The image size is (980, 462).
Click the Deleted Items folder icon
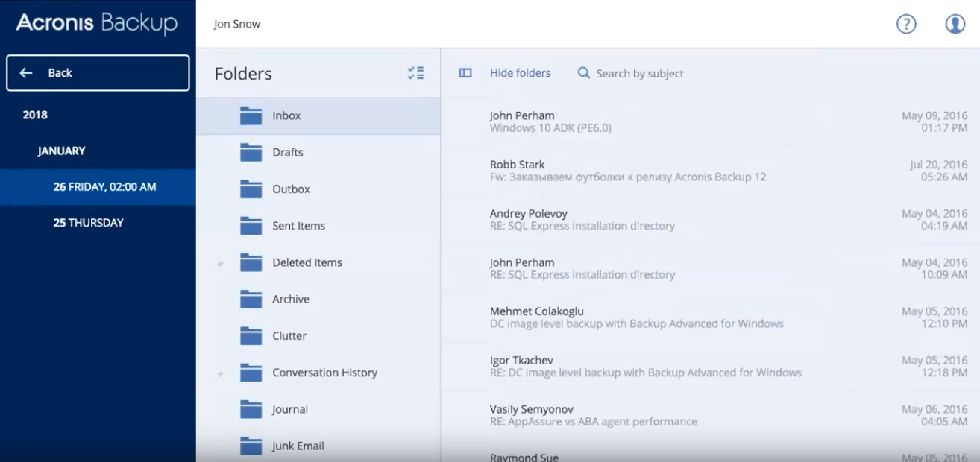click(x=251, y=262)
